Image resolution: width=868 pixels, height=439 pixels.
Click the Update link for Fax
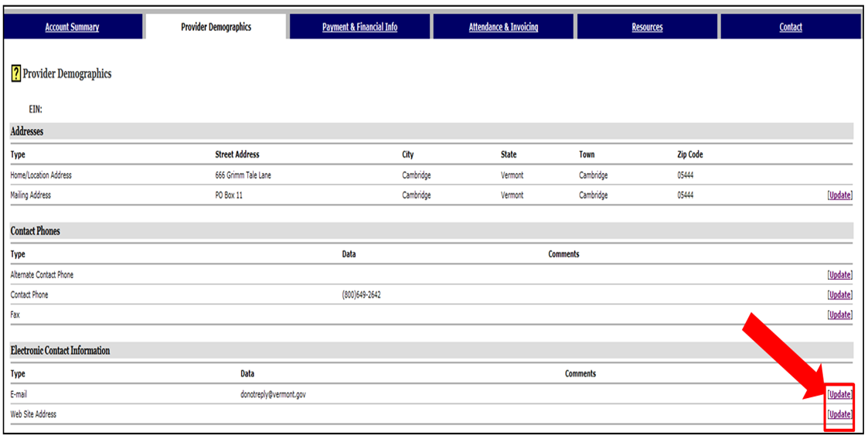(839, 315)
